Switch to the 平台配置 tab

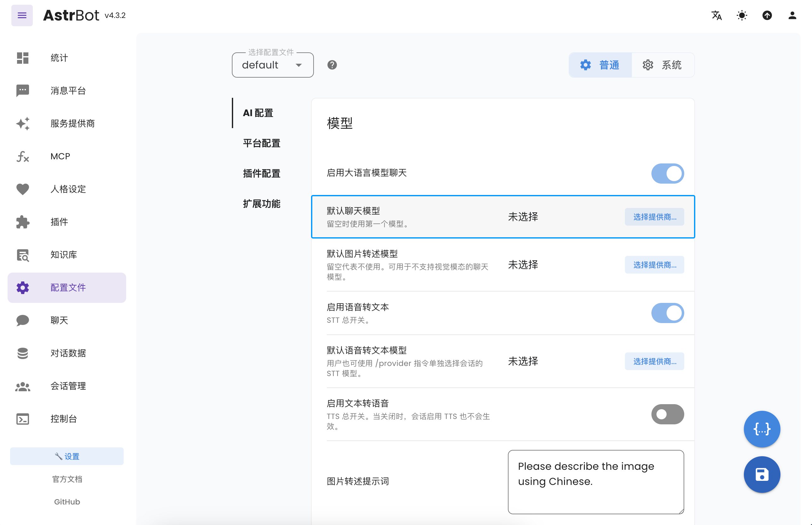261,143
